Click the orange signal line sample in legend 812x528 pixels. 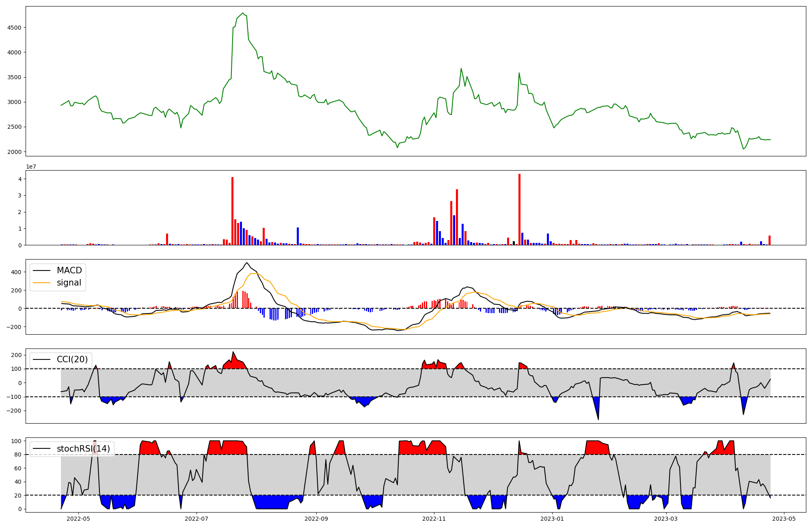41,283
